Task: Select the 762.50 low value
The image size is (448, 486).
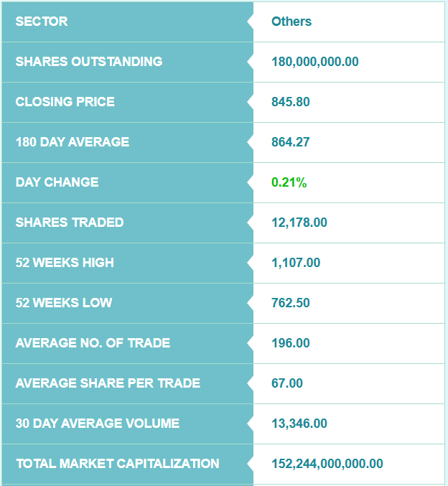Action: click(x=291, y=303)
